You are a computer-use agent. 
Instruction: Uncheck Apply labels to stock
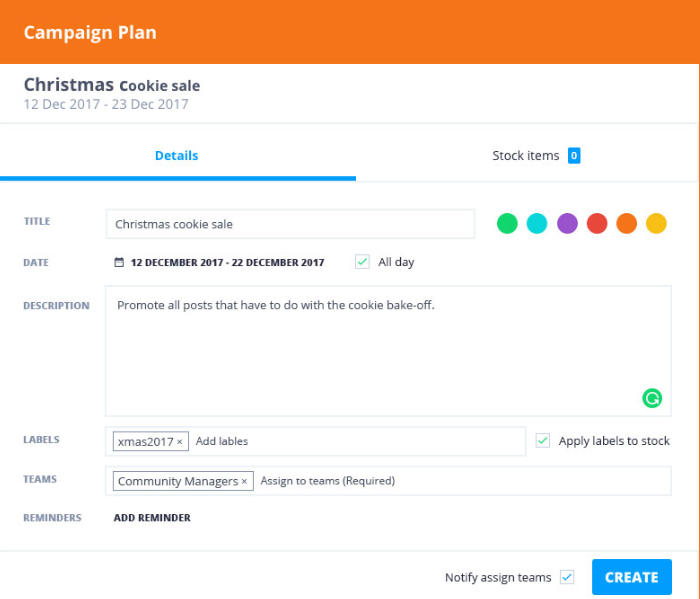543,440
